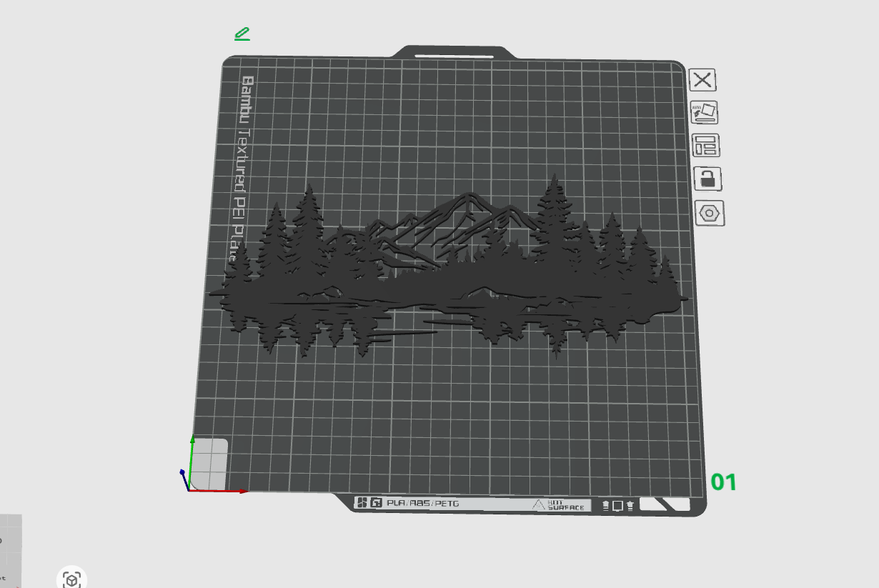
Task: Click the auto orient plate icon
Action: 704,112
